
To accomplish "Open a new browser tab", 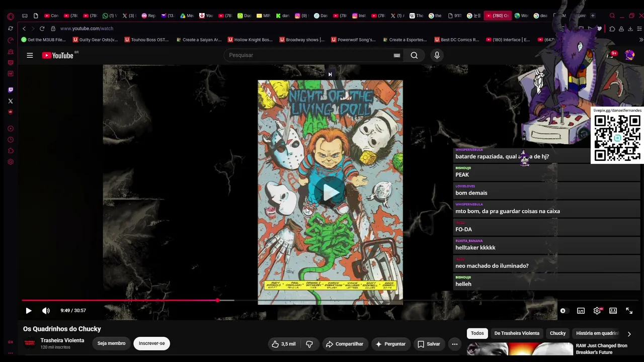I will tap(593, 16).
